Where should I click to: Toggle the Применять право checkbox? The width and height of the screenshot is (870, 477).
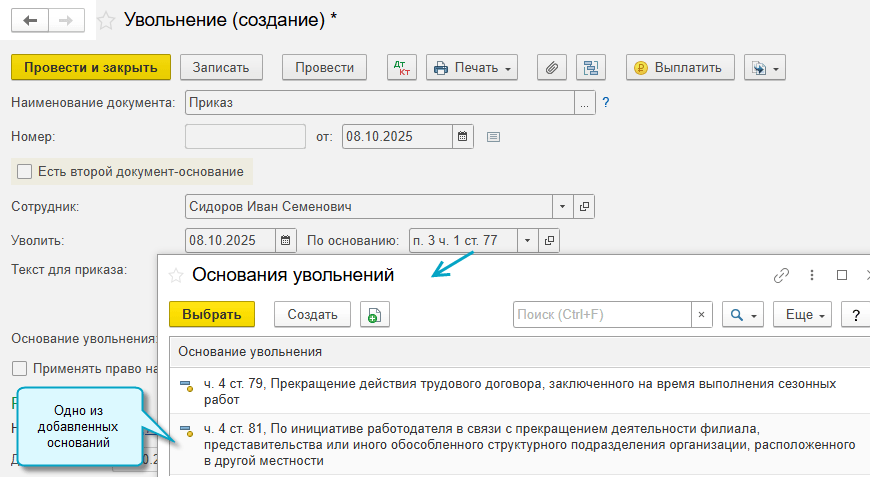pos(19,368)
